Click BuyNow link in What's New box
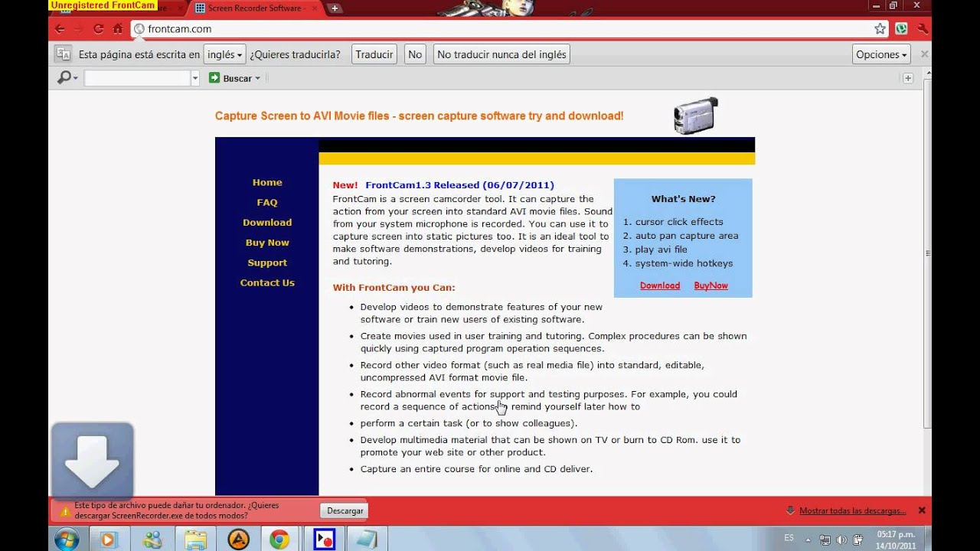The height and width of the screenshot is (551, 980). pyautogui.click(x=711, y=285)
